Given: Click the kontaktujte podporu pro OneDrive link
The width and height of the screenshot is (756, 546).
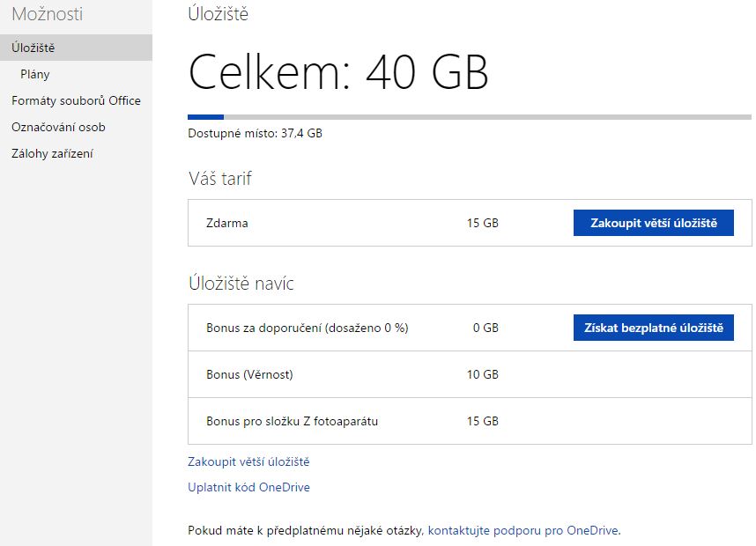Looking at the screenshot, I should [x=523, y=530].
